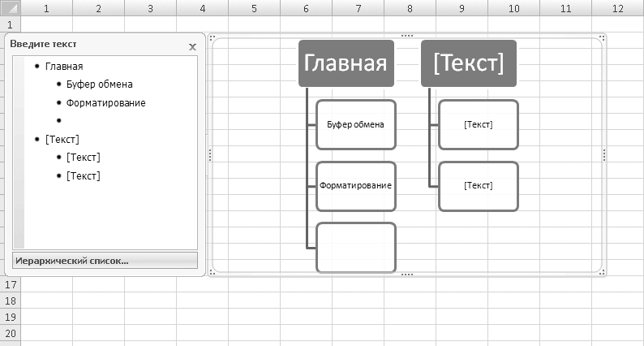
Task: Select row header 19
Action: pos(10,317)
